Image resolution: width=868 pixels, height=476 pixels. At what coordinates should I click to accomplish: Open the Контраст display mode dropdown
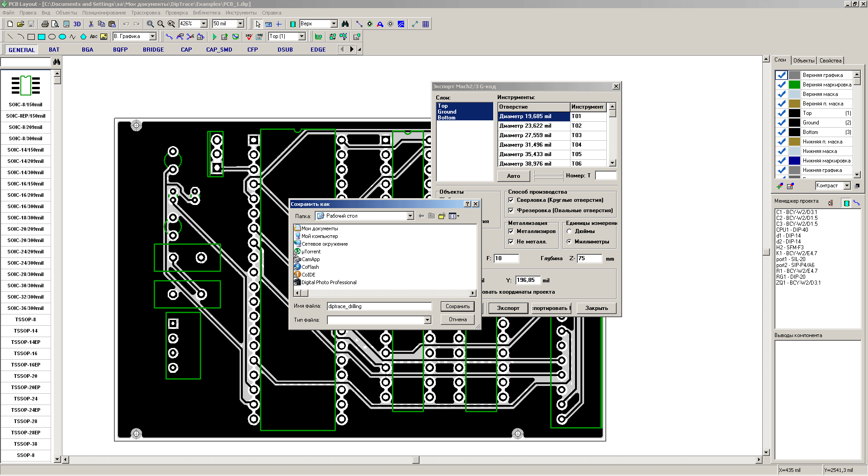pyautogui.click(x=847, y=186)
